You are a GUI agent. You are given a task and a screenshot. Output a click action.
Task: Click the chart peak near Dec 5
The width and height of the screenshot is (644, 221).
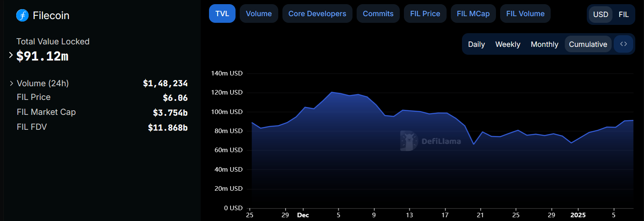pyautogui.click(x=332, y=92)
